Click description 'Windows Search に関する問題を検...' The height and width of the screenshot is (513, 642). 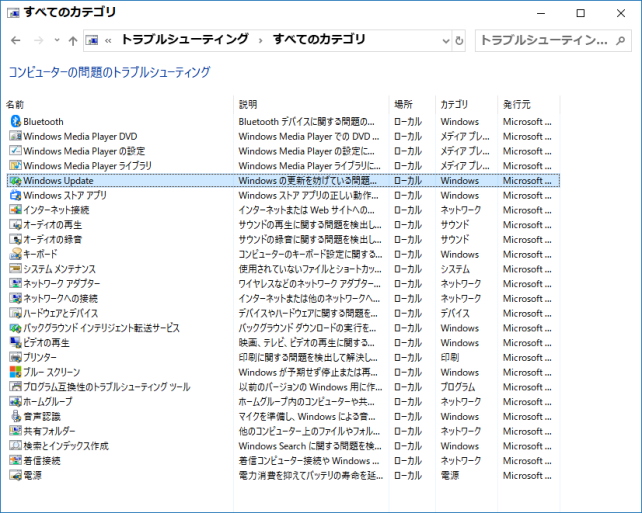(310, 446)
